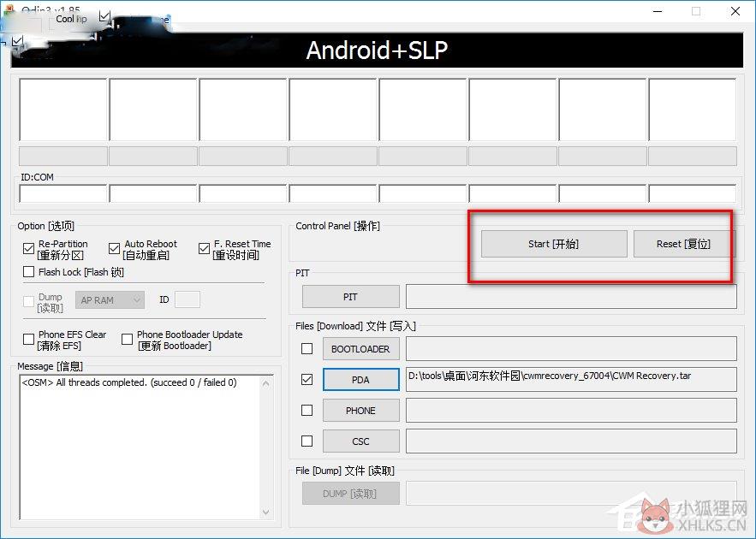Uncheck F. Reset Time option

click(204, 249)
